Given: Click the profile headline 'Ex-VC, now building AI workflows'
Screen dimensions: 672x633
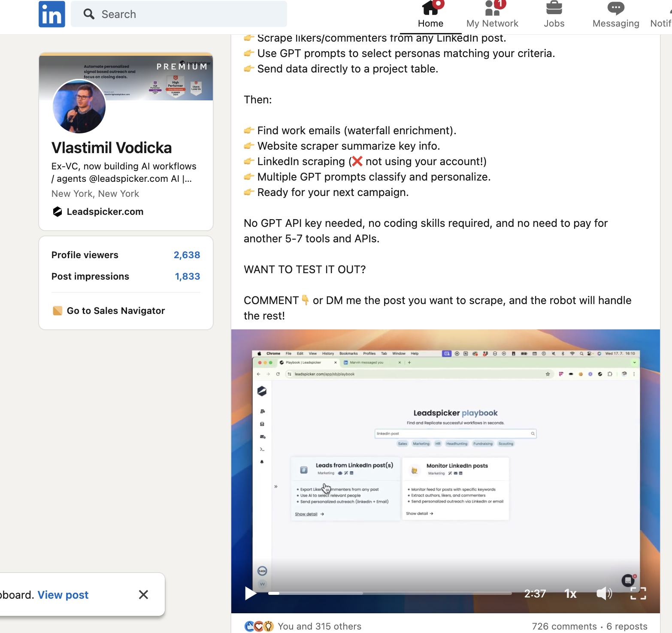Looking at the screenshot, I should click(124, 172).
